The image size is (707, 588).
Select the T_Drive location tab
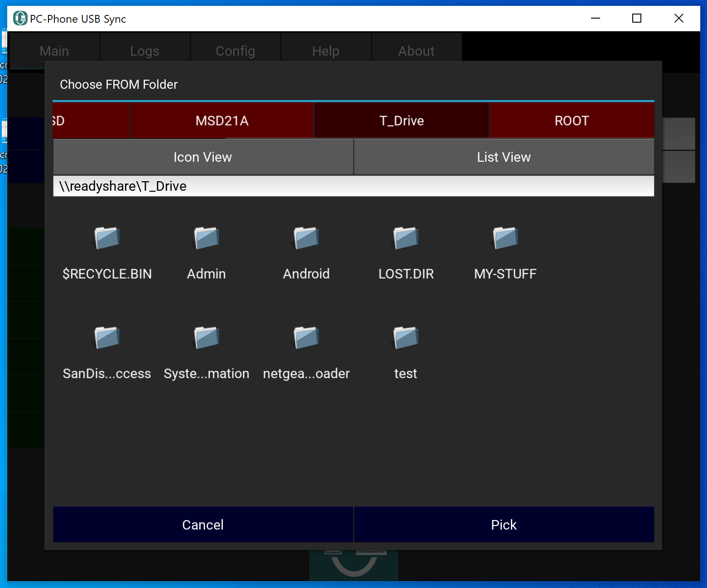click(401, 121)
